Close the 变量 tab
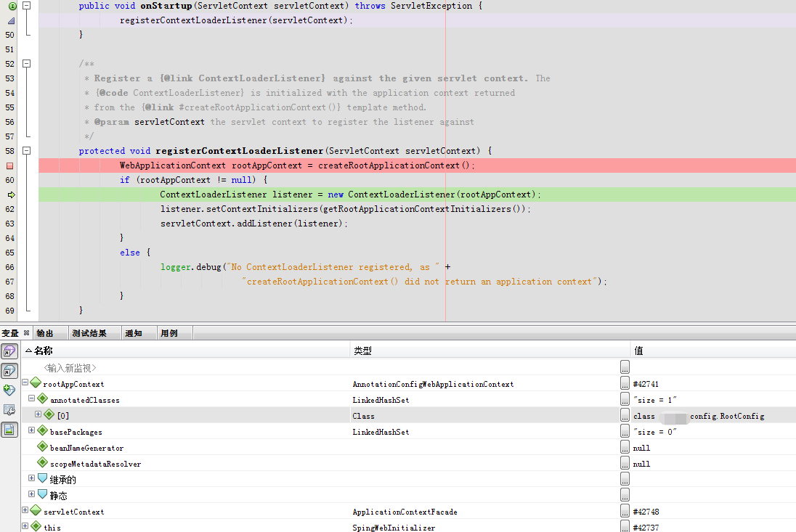 (26, 332)
